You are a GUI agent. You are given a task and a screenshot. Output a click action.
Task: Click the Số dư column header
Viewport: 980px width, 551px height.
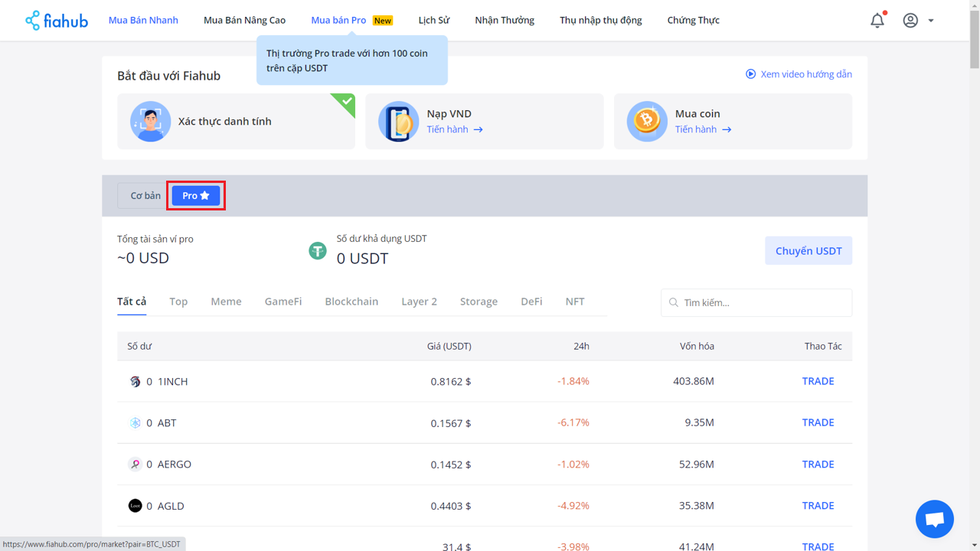(x=139, y=347)
